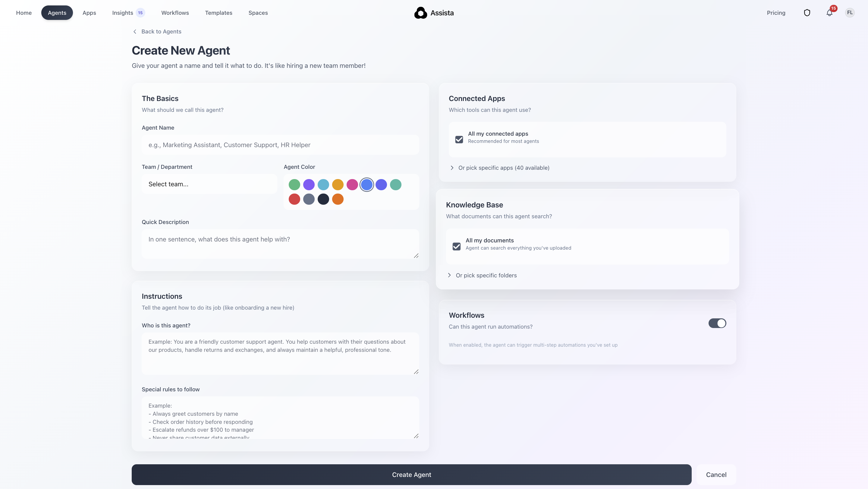Click the Back to Agents arrow
The width and height of the screenshot is (868, 489).
(x=135, y=31)
